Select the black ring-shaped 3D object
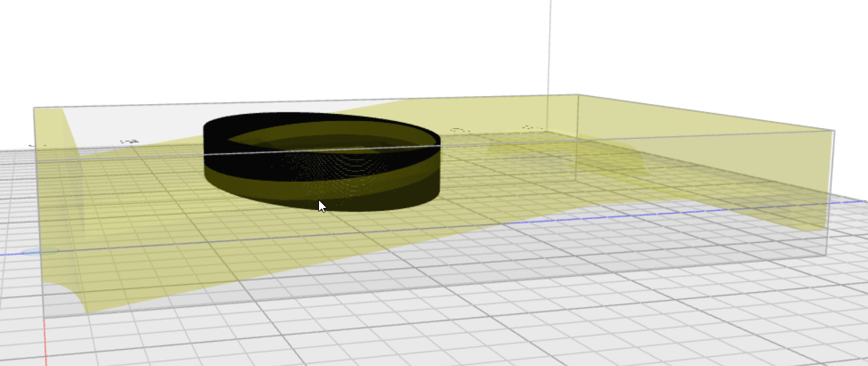Image resolution: width=868 pixels, height=366 pixels. click(322, 162)
